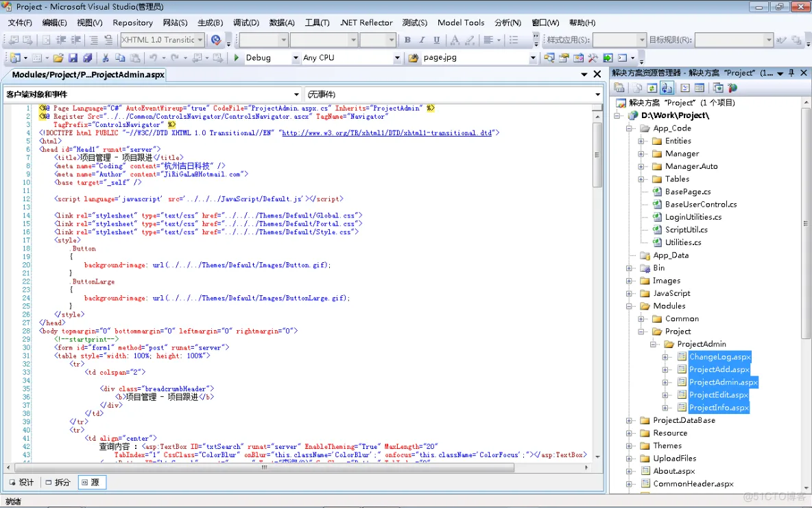Select the Project.DataBase folder
Image resolution: width=812 pixels, height=508 pixels.
point(684,420)
